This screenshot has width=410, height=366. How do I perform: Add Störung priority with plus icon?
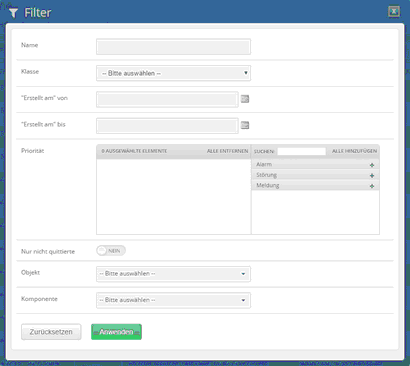(372, 176)
